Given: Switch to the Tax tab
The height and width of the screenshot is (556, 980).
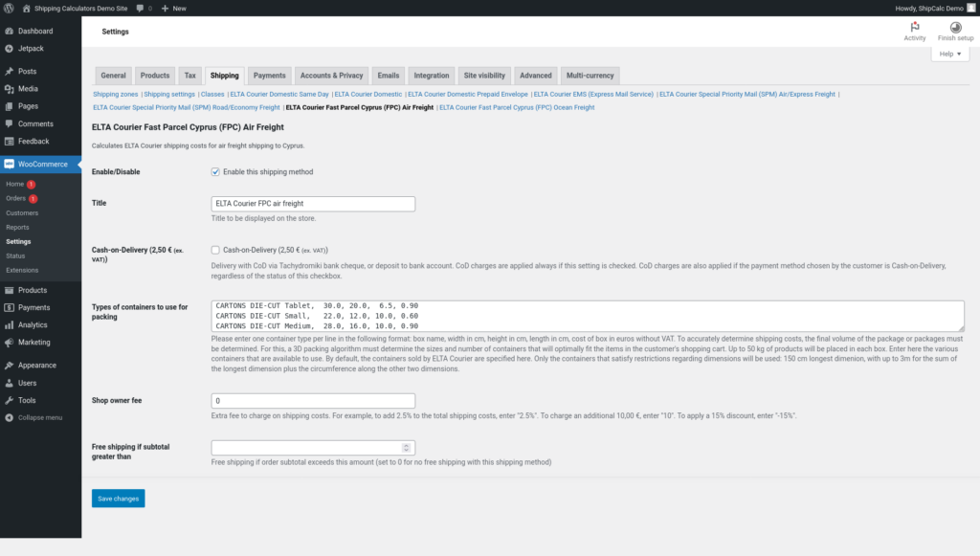Looking at the screenshot, I should (x=190, y=76).
